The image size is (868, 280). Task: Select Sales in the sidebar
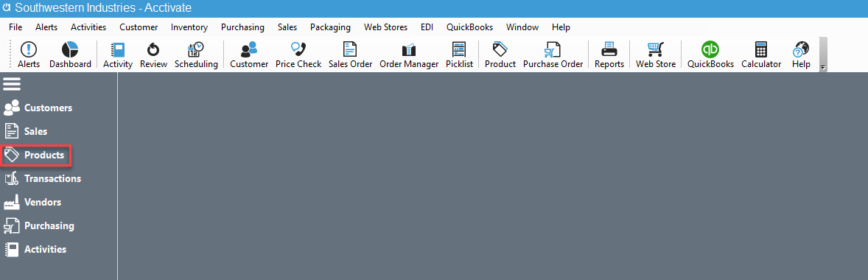click(x=26, y=132)
